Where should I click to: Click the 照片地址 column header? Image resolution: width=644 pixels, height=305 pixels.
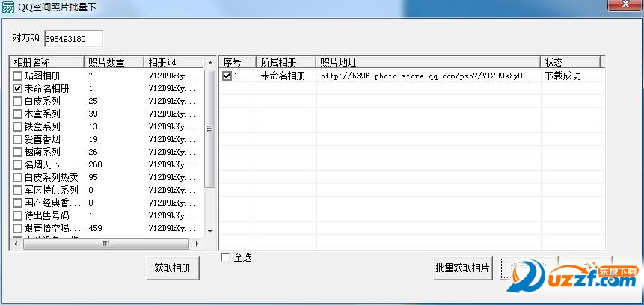click(x=429, y=62)
